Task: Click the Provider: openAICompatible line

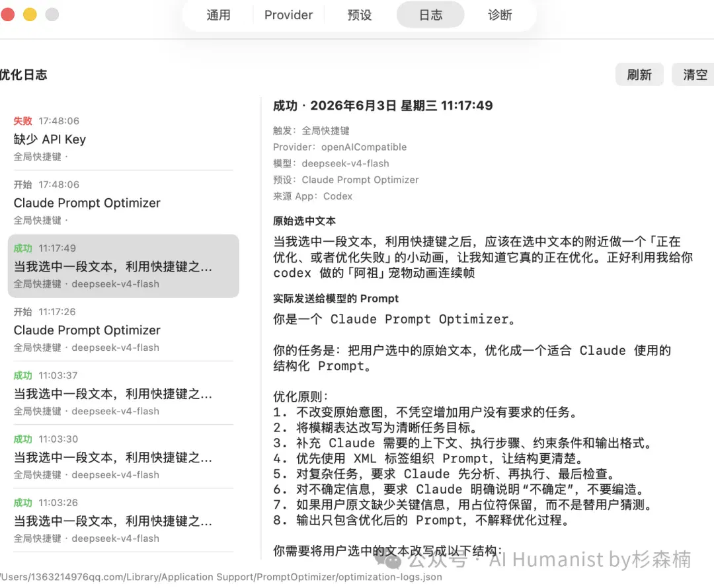Action: pyautogui.click(x=340, y=147)
